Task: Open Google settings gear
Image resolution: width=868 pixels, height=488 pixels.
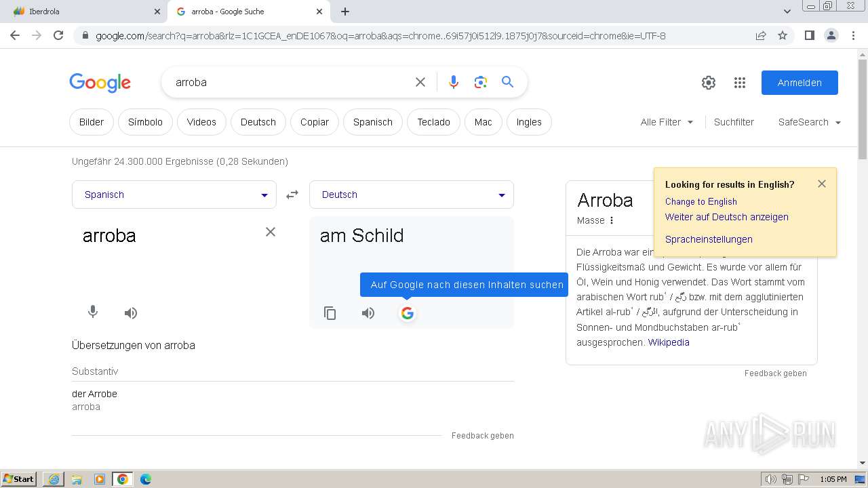Action: click(709, 83)
